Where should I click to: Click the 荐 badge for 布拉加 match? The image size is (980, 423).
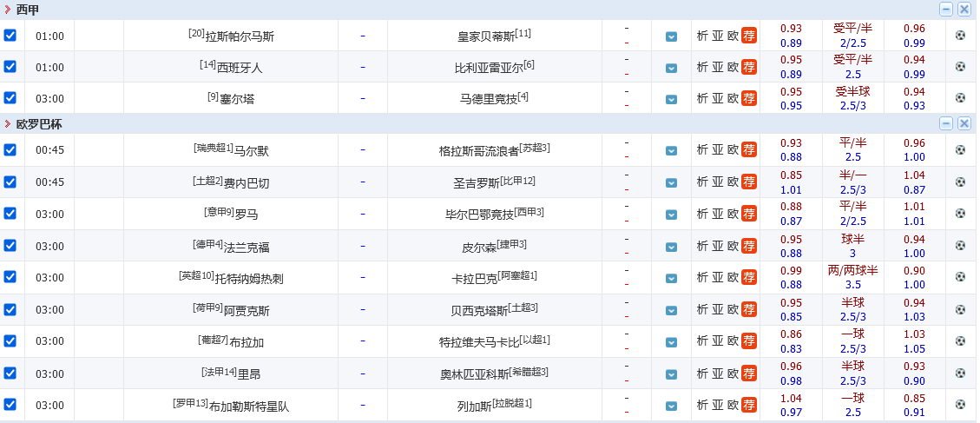coord(748,341)
